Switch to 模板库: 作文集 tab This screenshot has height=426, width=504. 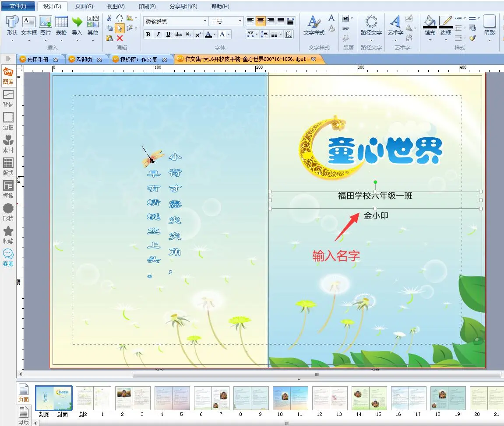tap(138, 59)
